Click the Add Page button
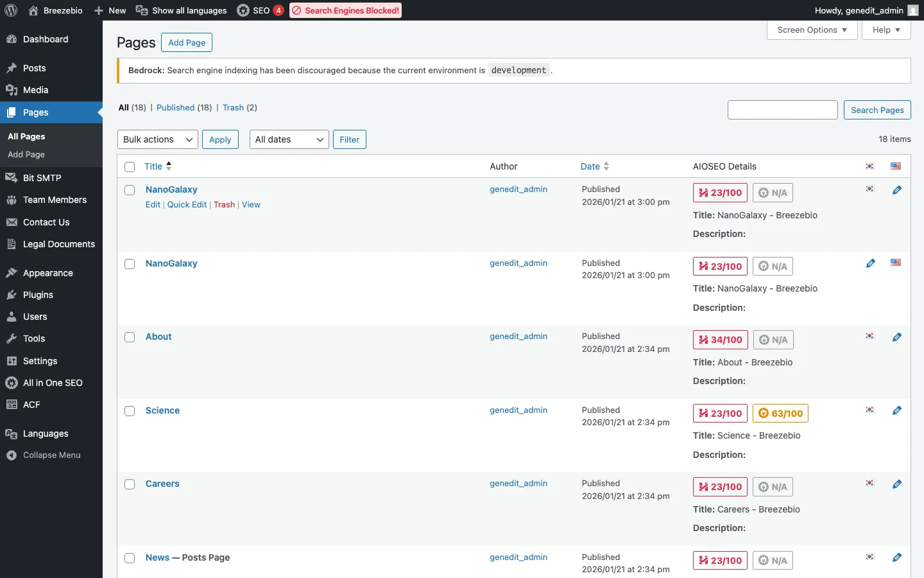924x578 pixels. coord(187,42)
